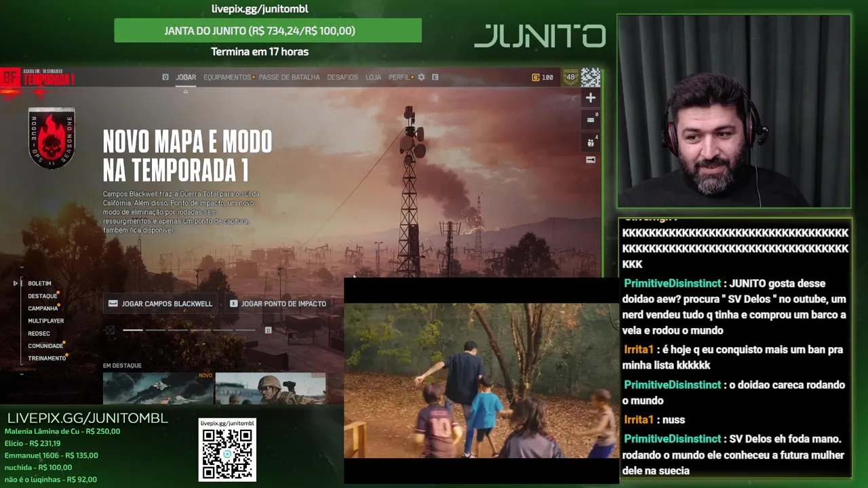Click the KKKK laughter chat message
This screenshot has height=488, width=868.
(735, 248)
